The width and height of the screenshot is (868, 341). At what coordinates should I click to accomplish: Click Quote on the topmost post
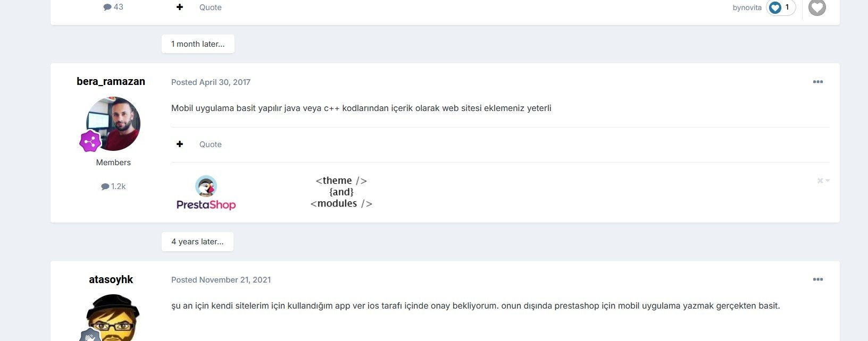tap(210, 7)
